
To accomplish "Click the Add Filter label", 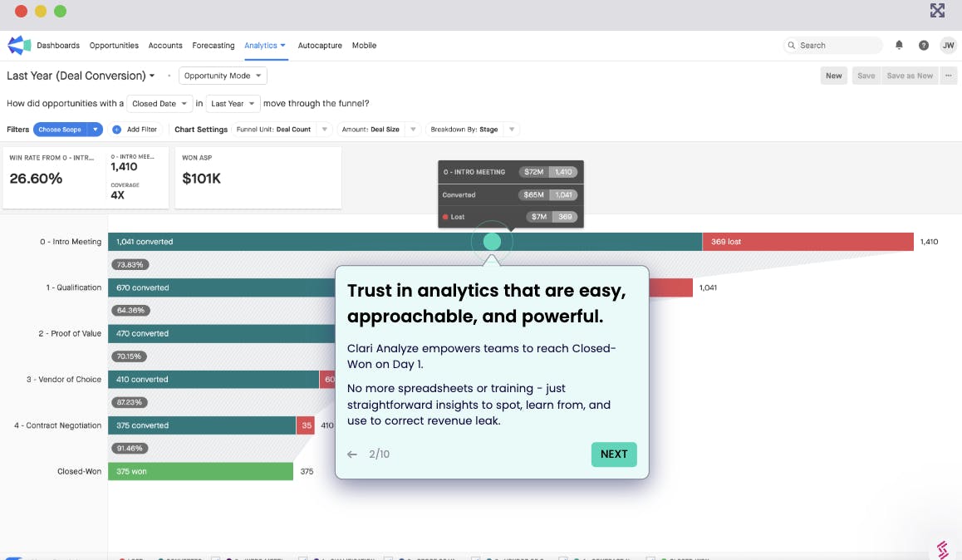I will tap(142, 130).
